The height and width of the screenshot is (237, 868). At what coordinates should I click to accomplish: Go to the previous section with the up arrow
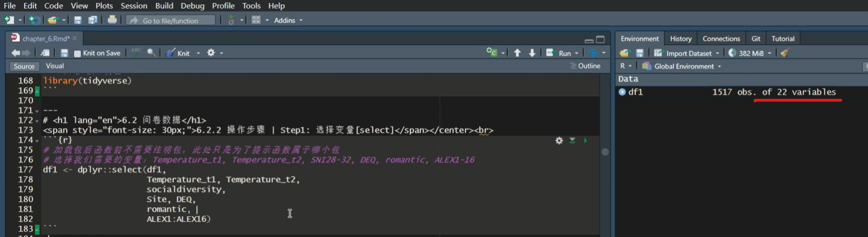point(517,53)
